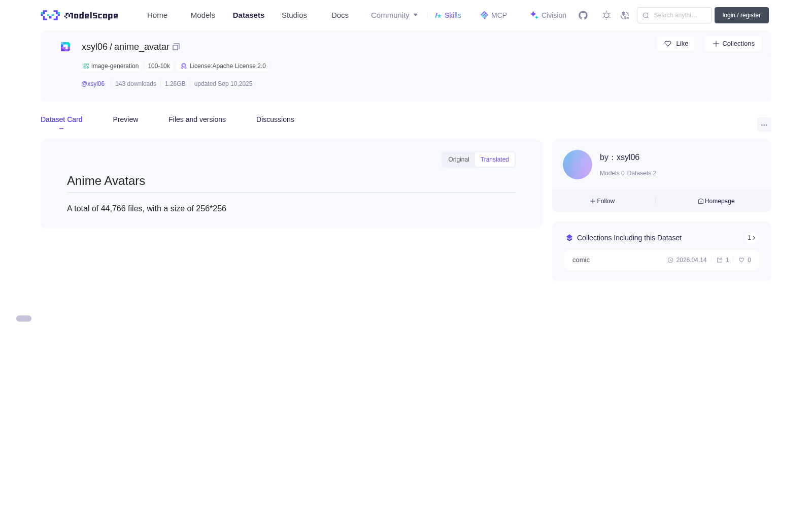
Task: Click the xsyl06 author avatar circle
Action: [x=578, y=165]
